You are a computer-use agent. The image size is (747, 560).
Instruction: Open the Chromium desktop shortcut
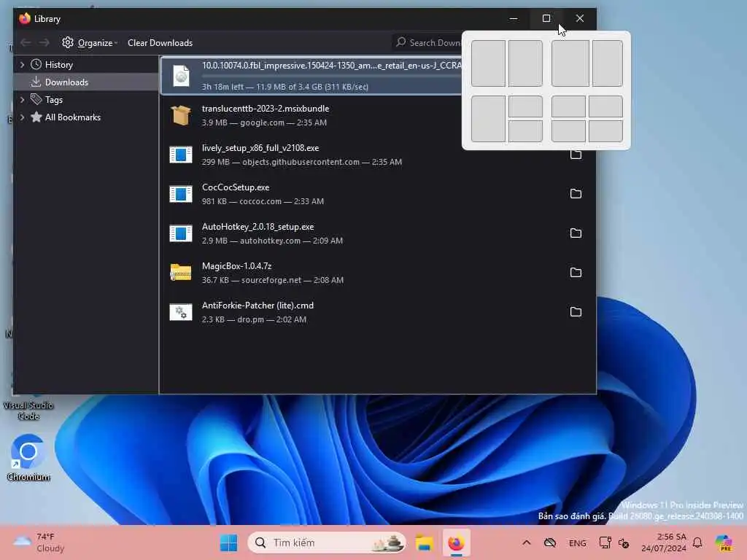[x=28, y=458]
